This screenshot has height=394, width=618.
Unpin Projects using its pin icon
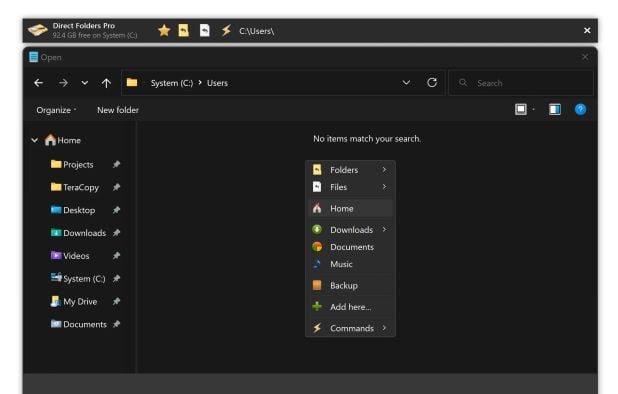click(x=116, y=164)
